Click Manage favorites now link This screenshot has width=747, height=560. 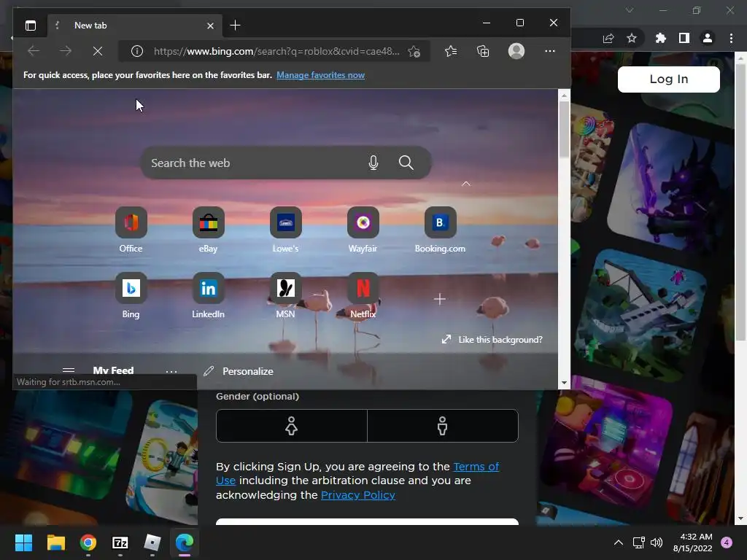321,75
